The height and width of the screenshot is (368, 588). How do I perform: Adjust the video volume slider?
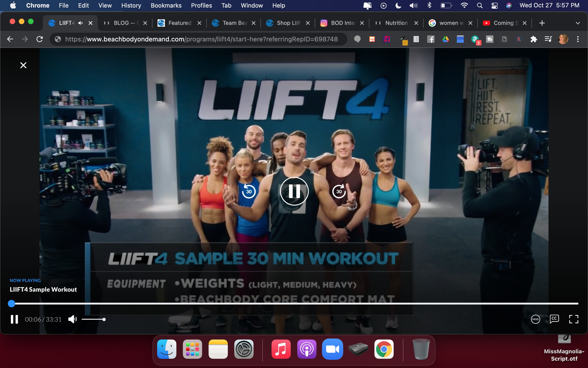click(x=94, y=319)
